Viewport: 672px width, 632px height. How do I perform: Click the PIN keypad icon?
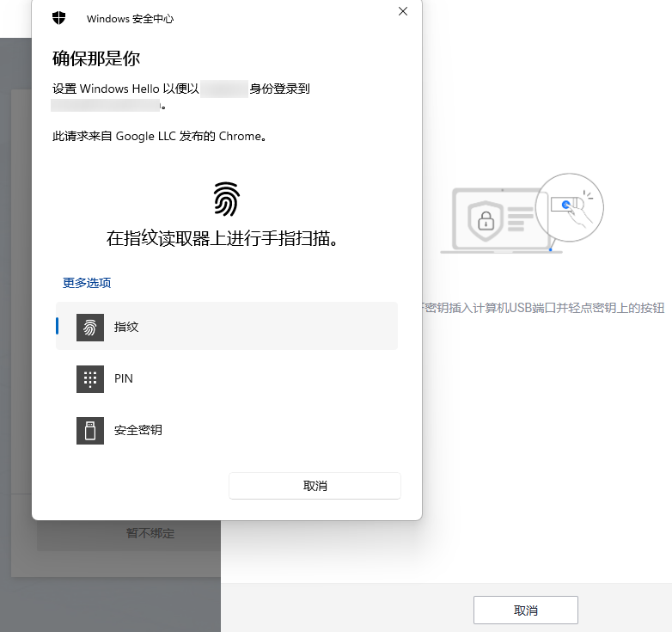click(90, 379)
